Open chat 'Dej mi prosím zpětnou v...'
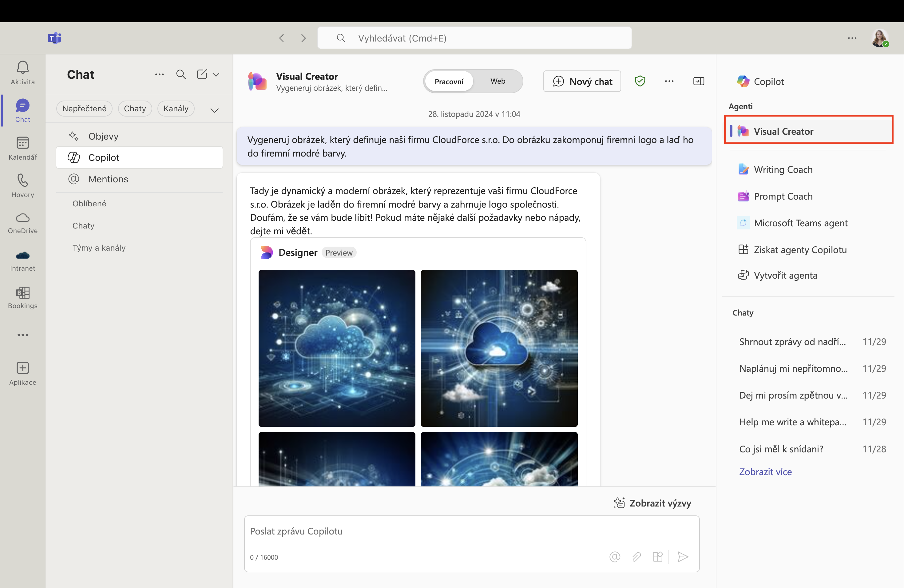 coord(812,395)
